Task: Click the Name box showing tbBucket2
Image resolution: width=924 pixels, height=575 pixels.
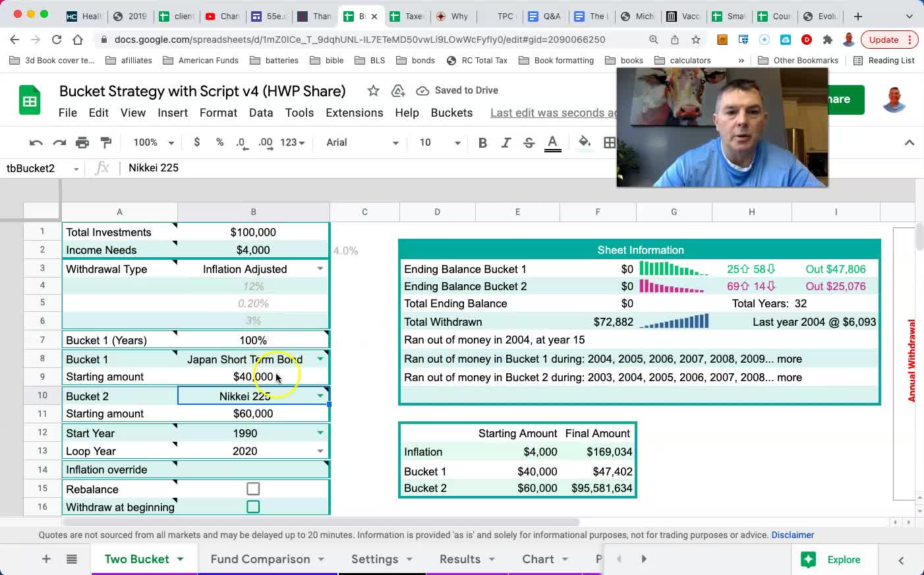Action: [x=41, y=168]
